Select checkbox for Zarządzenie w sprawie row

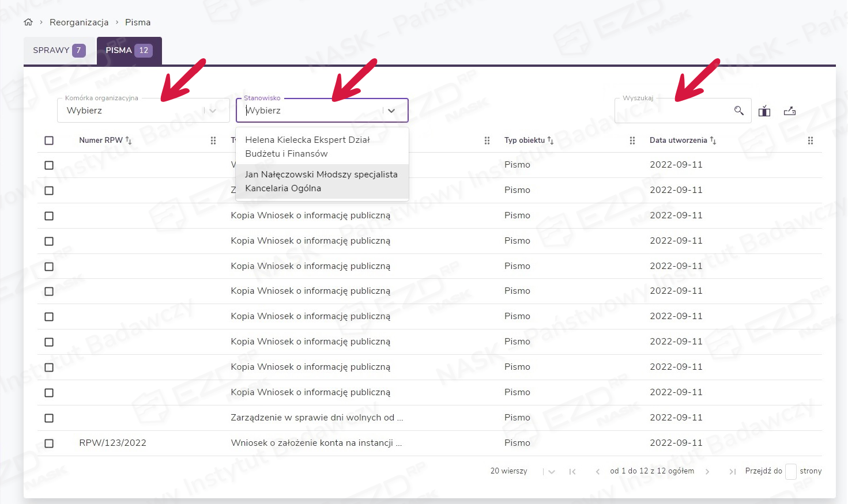click(x=49, y=418)
